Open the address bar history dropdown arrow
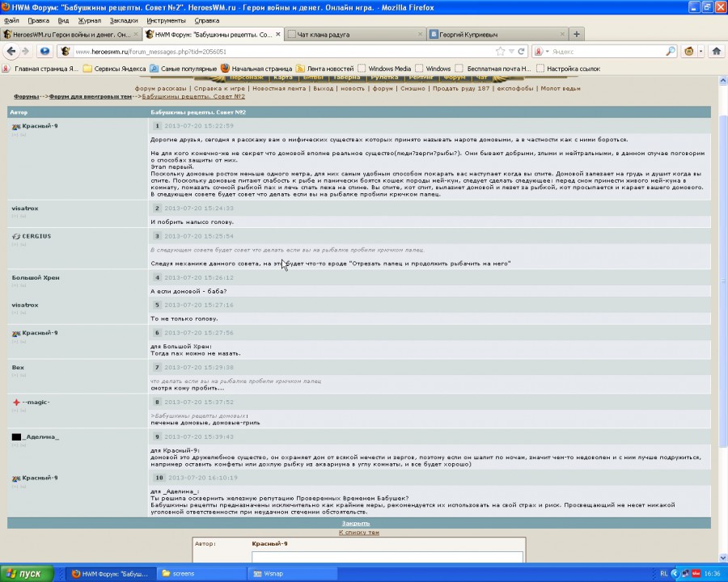 (x=511, y=51)
